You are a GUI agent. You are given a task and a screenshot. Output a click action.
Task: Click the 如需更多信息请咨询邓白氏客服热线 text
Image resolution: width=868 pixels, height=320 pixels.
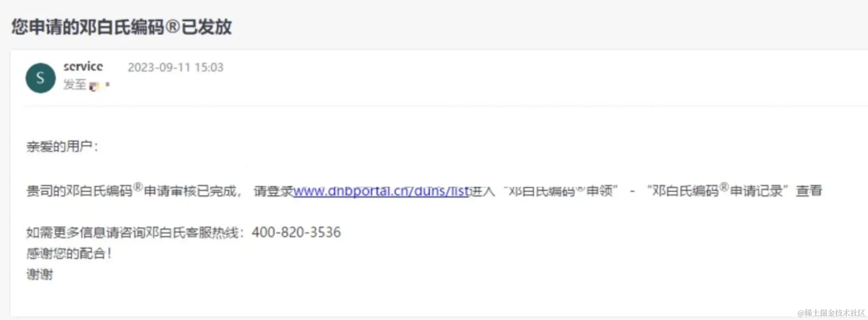coord(132,233)
